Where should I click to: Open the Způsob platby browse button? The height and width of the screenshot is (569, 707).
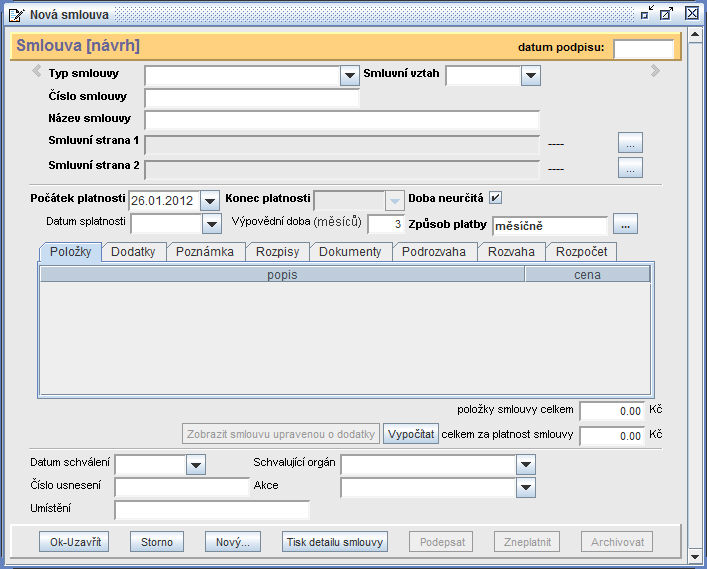point(625,224)
